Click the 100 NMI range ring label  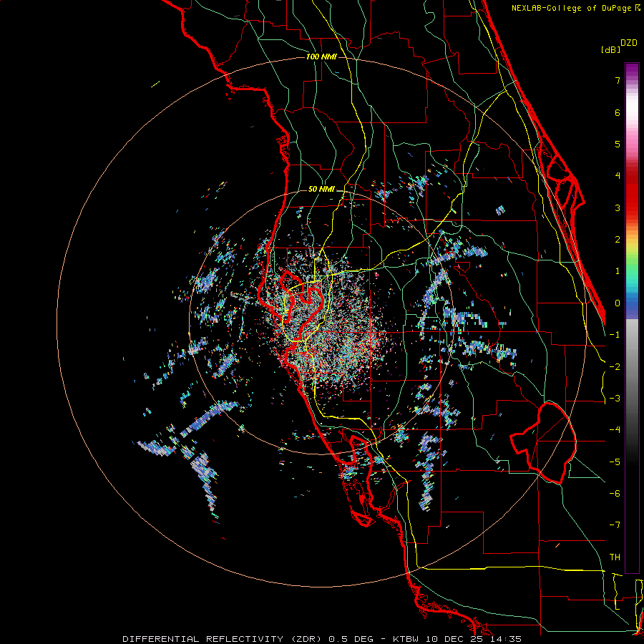321,57
